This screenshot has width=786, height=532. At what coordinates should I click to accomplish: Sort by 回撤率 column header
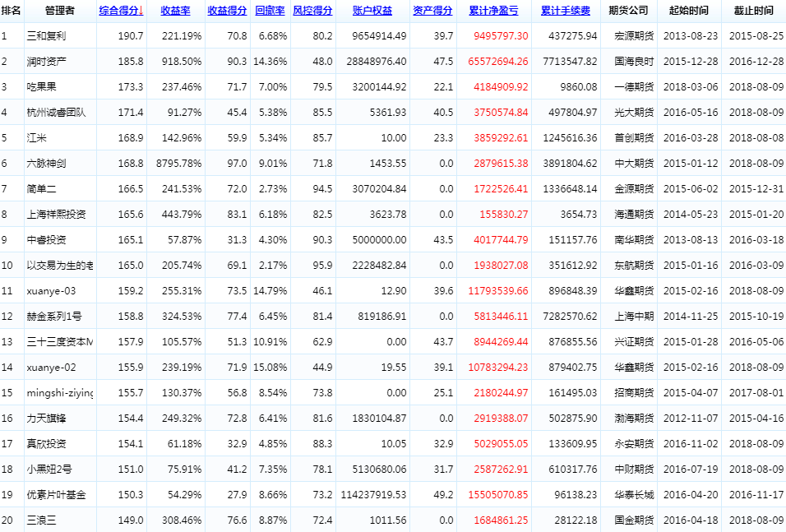tap(270, 11)
